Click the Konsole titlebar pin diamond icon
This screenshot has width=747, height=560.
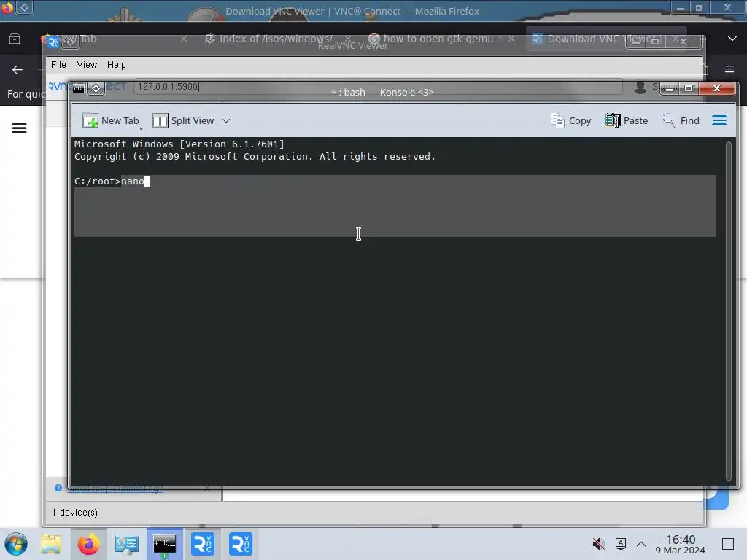(96, 88)
